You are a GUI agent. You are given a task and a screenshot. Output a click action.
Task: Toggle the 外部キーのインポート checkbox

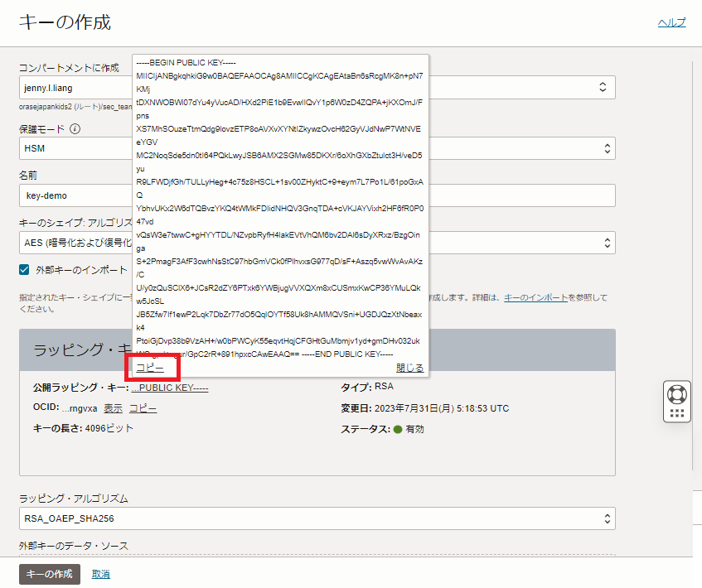coord(25,270)
